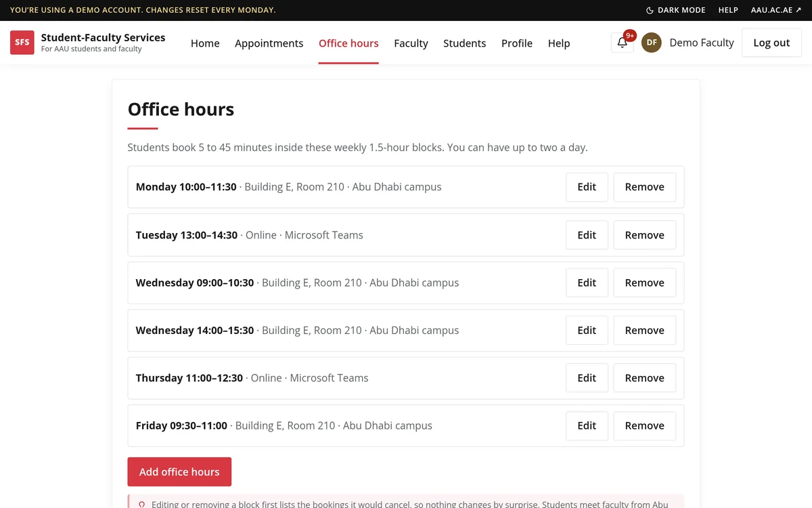Open AAU.AC.AE external link
The height and width of the screenshot is (508, 812).
[x=776, y=10]
